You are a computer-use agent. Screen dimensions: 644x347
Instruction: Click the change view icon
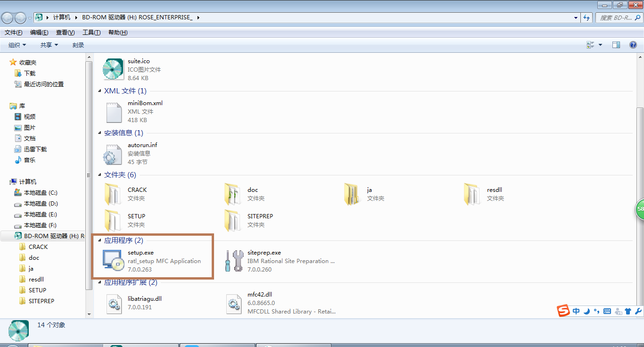(590, 45)
